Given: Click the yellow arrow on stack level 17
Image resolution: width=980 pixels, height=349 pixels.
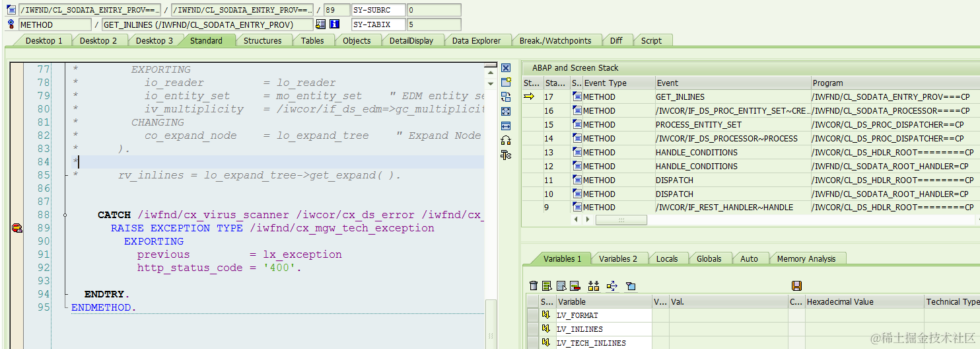Looking at the screenshot, I should [x=529, y=97].
